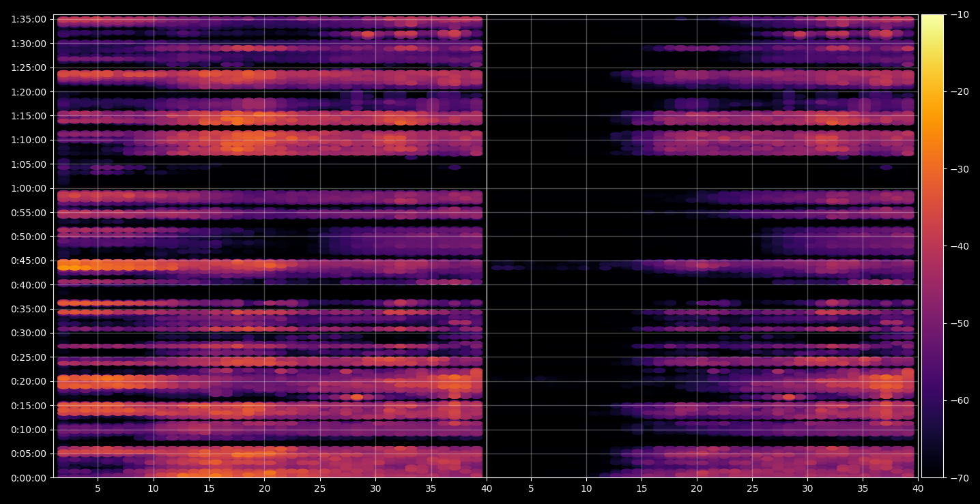
Task: Select the 1:30:00 time label
Action: [x=29, y=44]
